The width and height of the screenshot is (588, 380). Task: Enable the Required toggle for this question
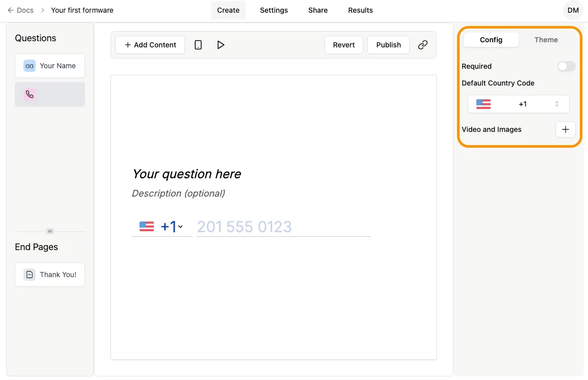coord(566,66)
